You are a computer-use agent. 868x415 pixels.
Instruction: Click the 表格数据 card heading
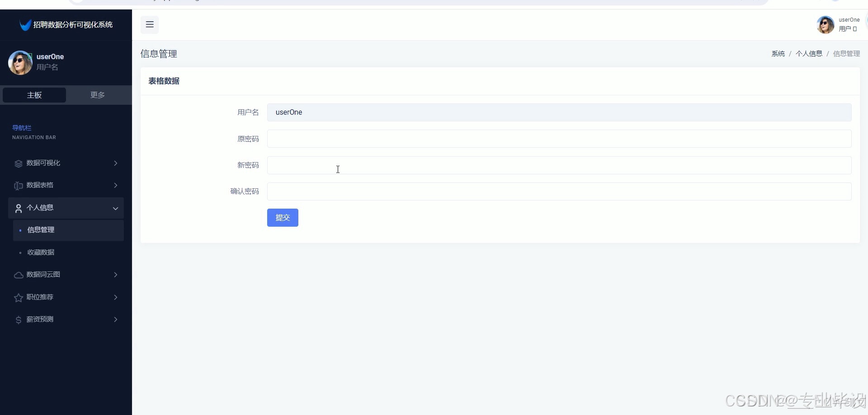tap(164, 81)
